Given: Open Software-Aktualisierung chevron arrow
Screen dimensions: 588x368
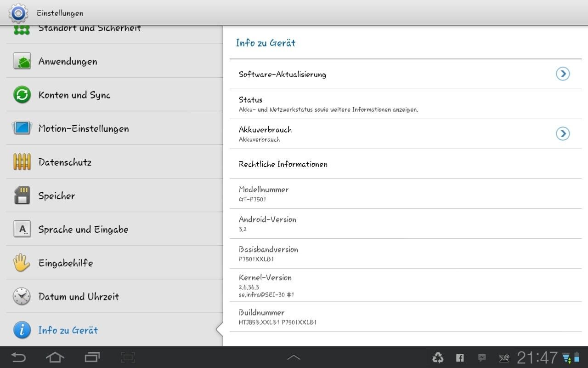Looking at the screenshot, I should click(563, 74).
